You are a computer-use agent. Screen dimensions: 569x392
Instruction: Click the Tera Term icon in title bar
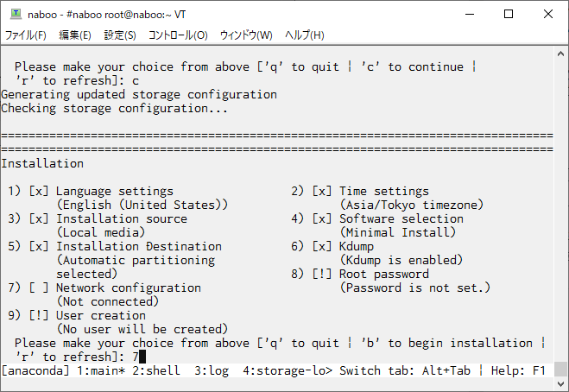pyautogui.click(x=16, y=14)
